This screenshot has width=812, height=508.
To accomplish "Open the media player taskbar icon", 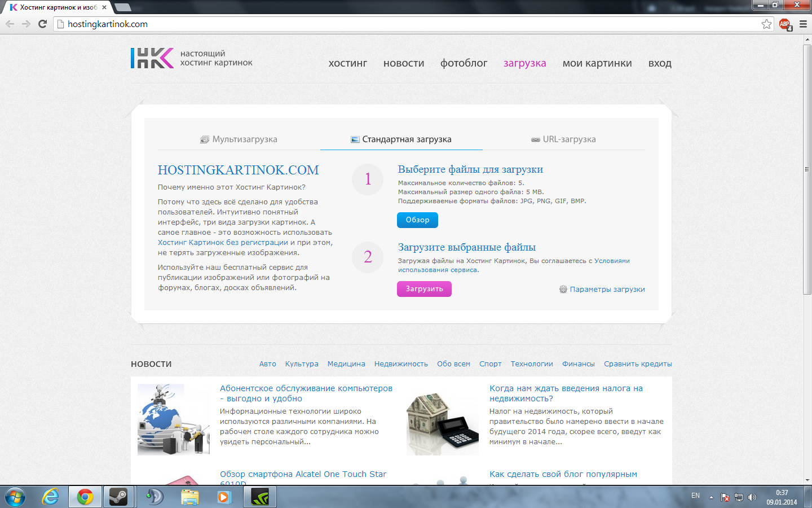I will 224,497.
